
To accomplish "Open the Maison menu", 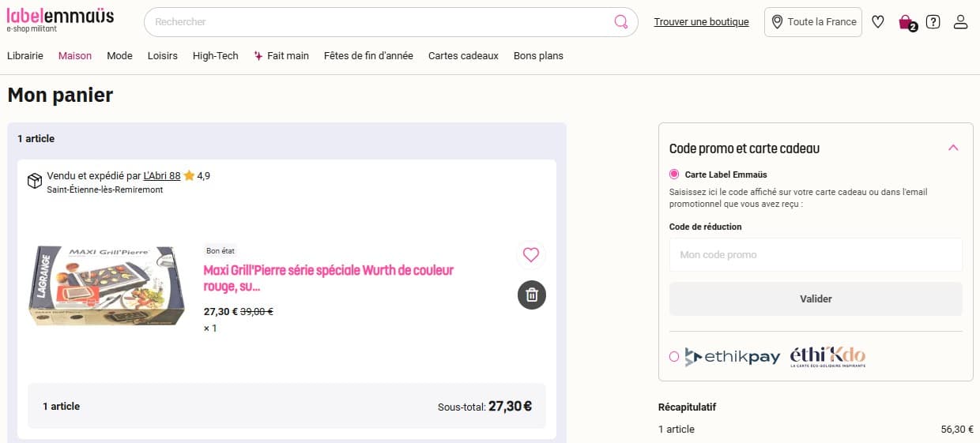I will [75, 56].
